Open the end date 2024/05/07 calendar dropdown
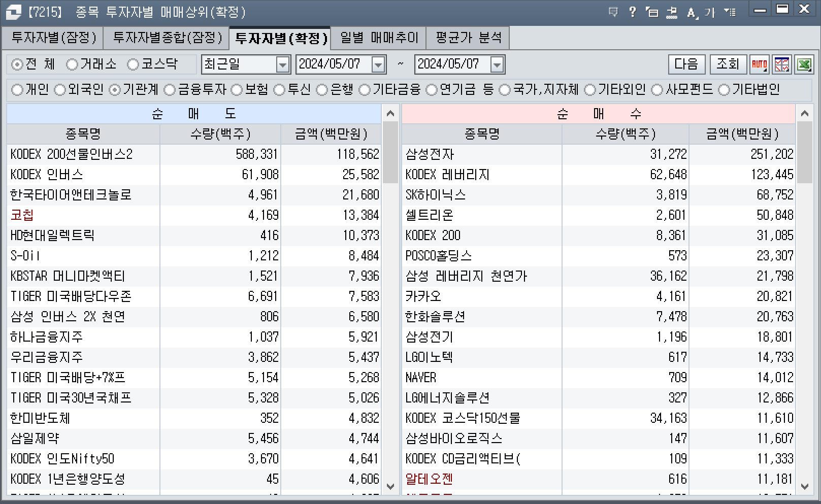Screen dimensions: 821x504 tap(497, 64)
